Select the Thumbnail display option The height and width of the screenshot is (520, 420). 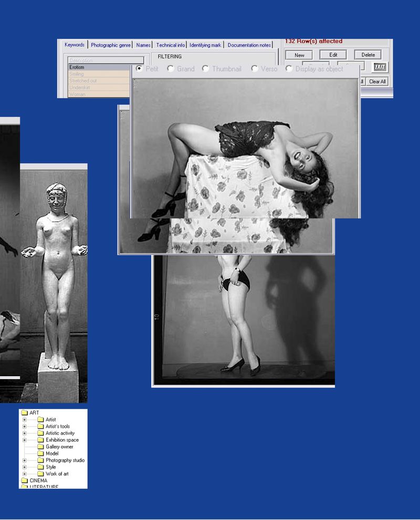pos(205,69)
